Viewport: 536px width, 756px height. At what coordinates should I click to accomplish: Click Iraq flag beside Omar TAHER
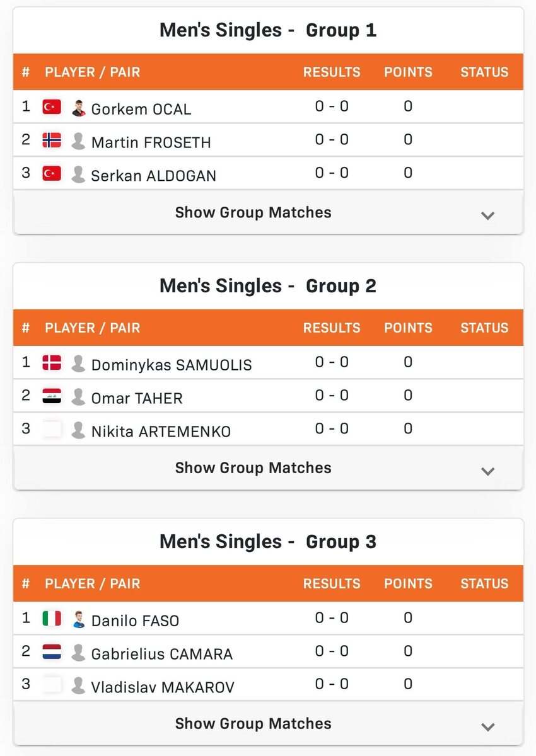52,396
